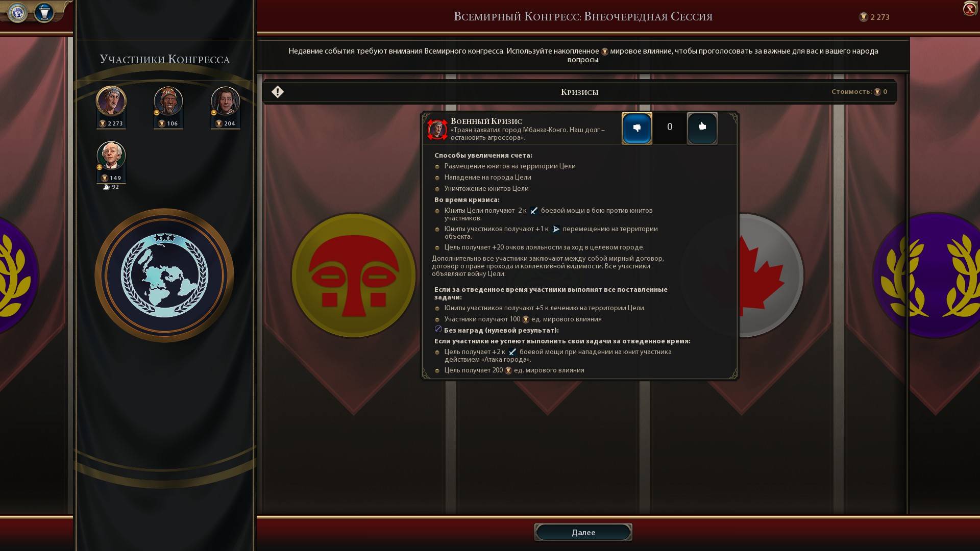Vote thumbs up on Военный Кризис
The image size is (980, 551).
click(x=702, y=128)
